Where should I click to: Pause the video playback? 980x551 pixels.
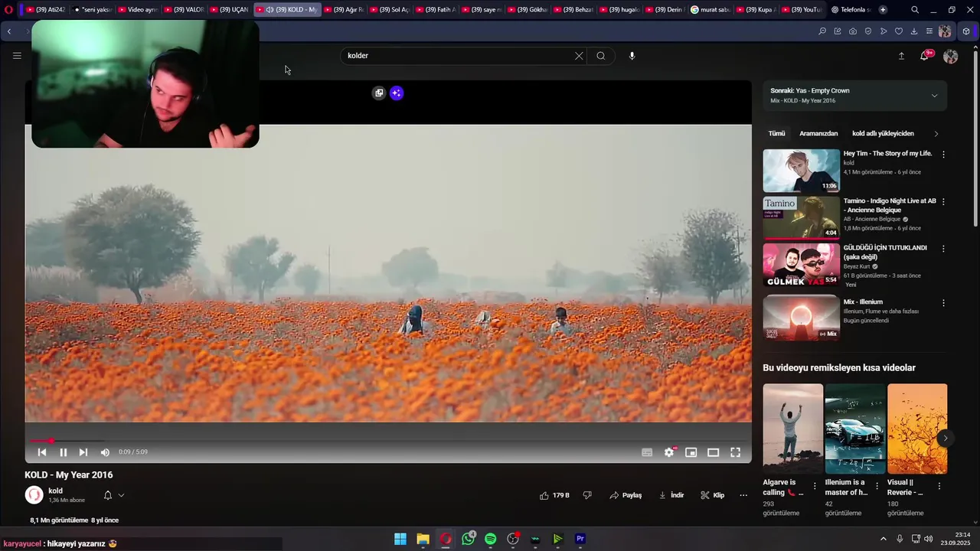(x=63, y=452)
